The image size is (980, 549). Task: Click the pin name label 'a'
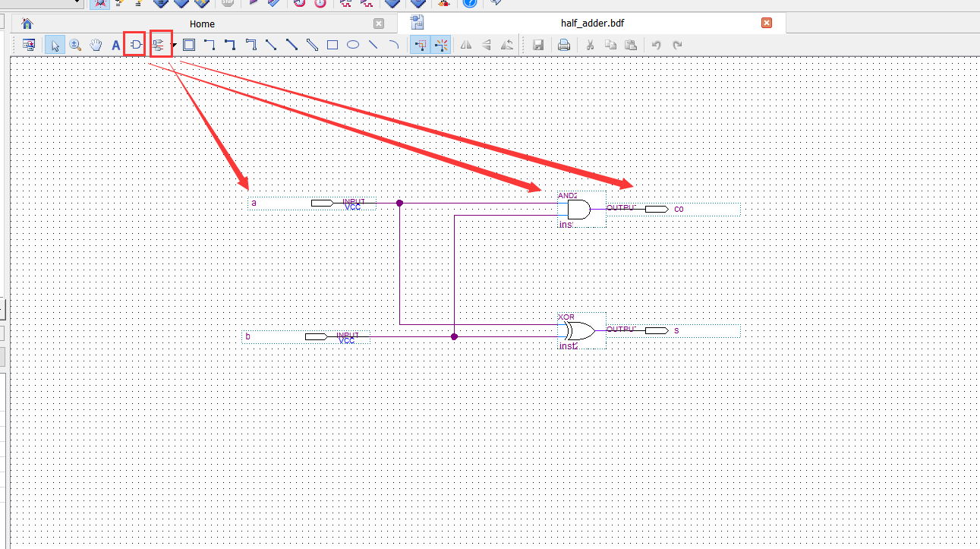pos(254,203)
